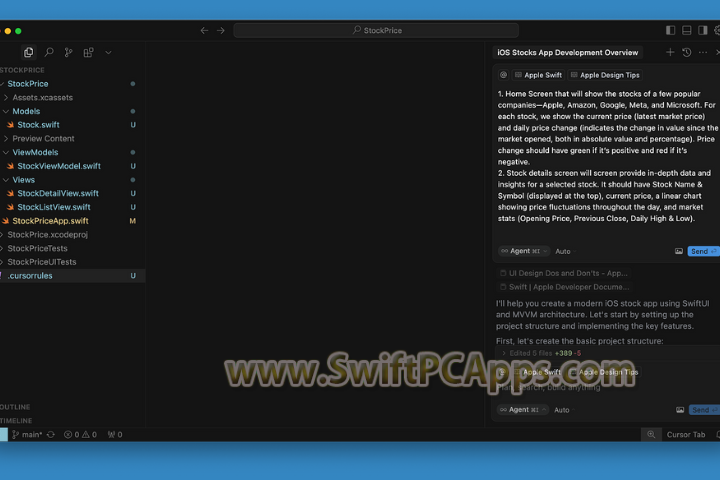
Task: Toggle the primary sidebar layout icon
Action: click(670, 30)
